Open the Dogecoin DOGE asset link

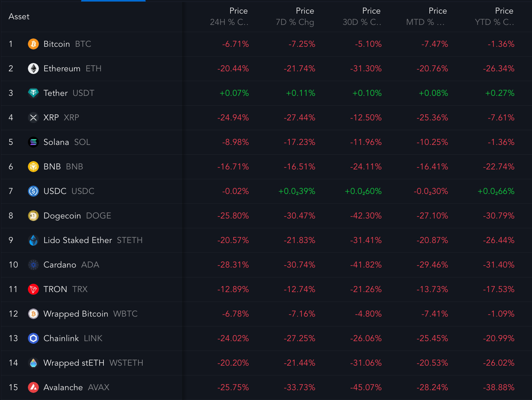tap(77, 216)
